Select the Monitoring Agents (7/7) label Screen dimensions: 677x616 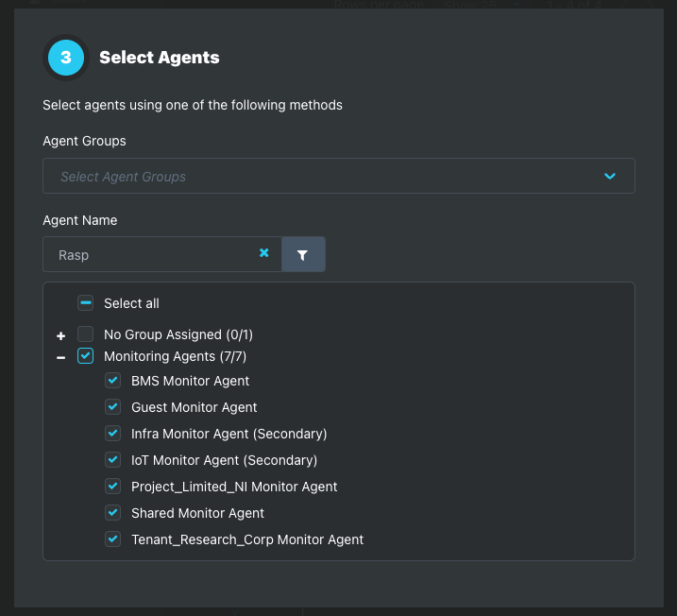click(x=176, y=356)
